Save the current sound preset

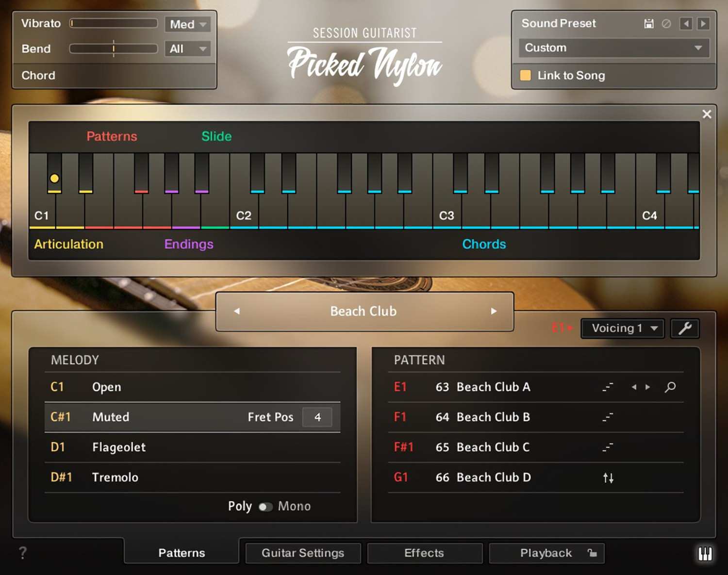point(648,23)
